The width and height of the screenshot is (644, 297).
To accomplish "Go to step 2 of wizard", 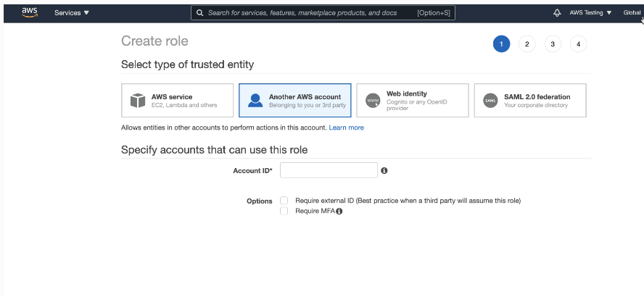I will coord(527,44).
